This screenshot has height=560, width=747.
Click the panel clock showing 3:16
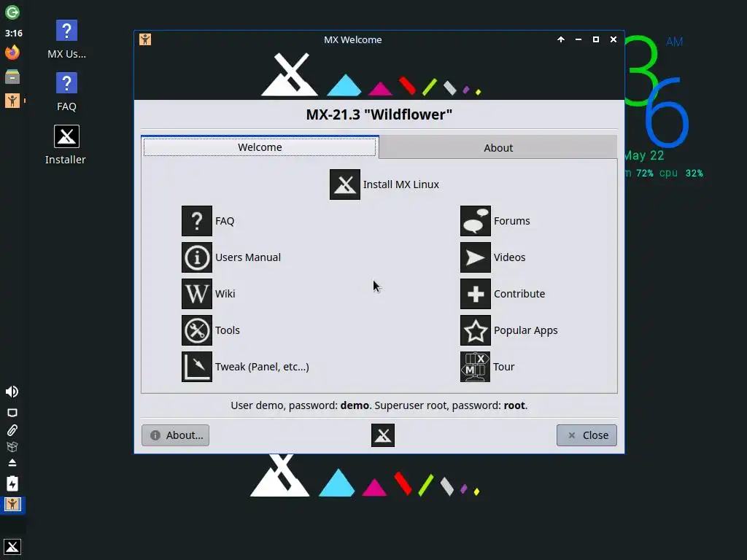click(x=13, y=34)
